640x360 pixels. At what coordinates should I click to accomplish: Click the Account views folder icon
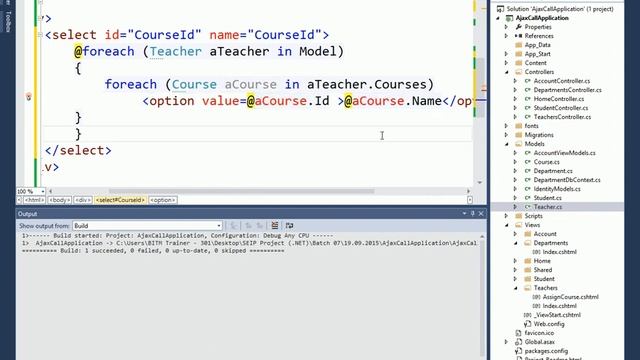click(x=527, y=234)
